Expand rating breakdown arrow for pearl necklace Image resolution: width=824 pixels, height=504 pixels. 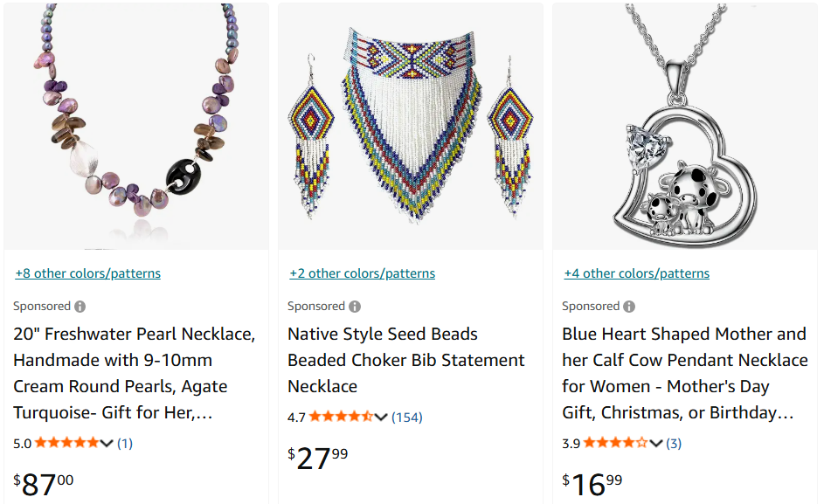click(x=107, y=443)
